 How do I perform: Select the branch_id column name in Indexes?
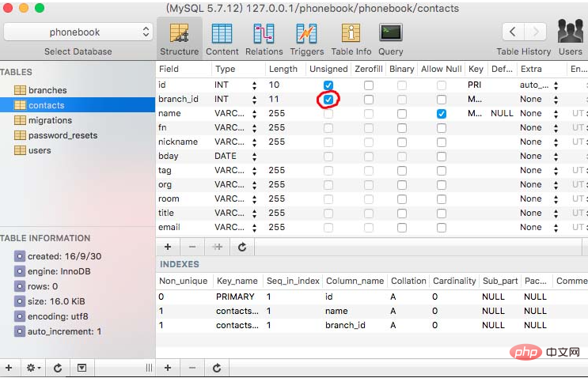click(345, 325)
